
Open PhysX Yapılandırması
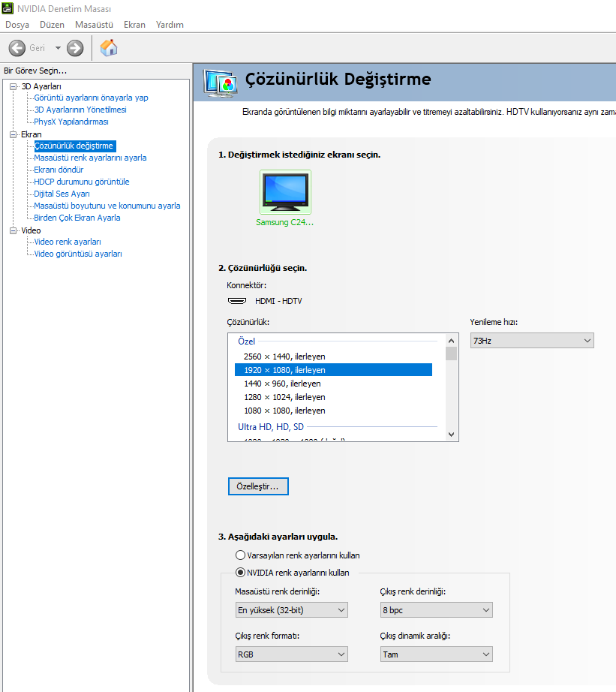pos(71,122)
